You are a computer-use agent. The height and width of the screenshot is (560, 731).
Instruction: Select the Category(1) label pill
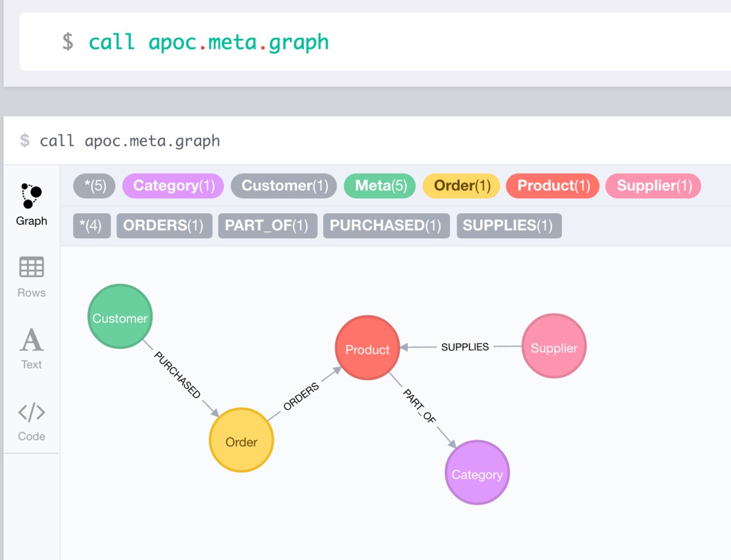(172, 186)
